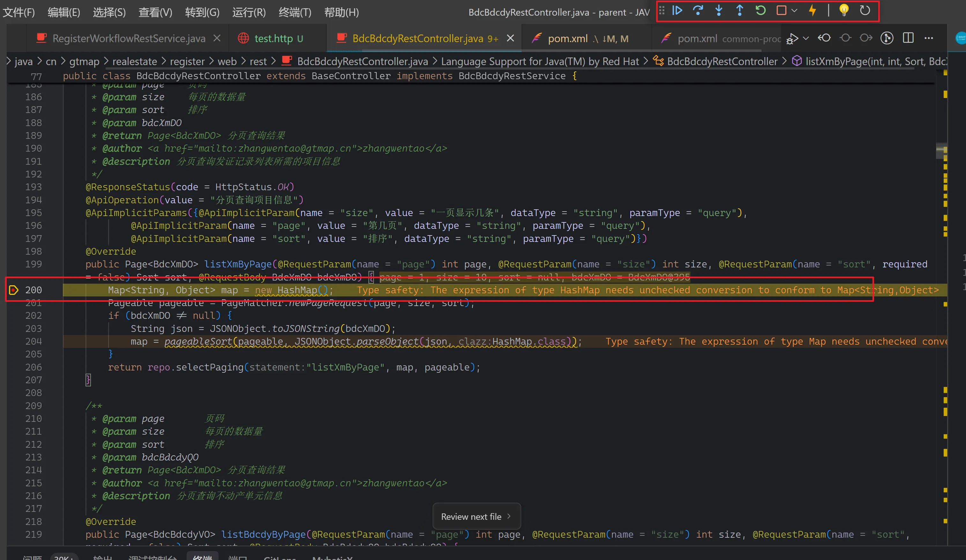Toggle the GitLens file annotations icon

(887, 38)
